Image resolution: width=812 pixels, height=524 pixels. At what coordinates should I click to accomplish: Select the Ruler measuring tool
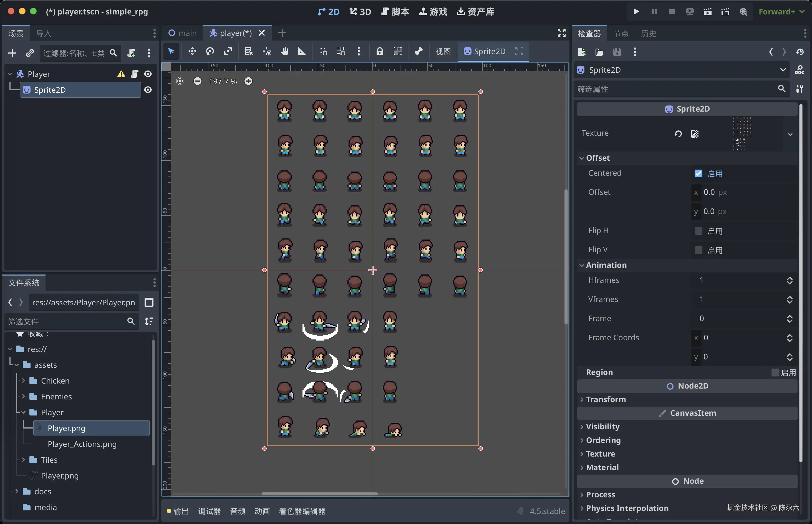[302, 51]
